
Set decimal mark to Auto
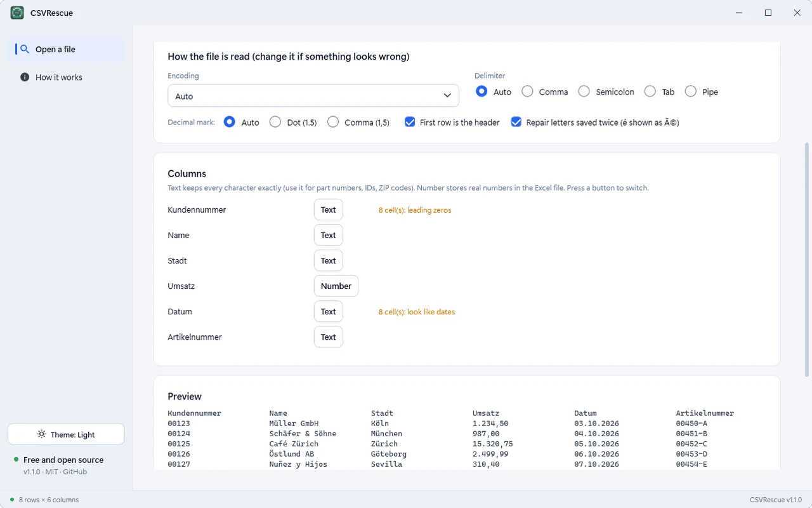pos(230,122)
